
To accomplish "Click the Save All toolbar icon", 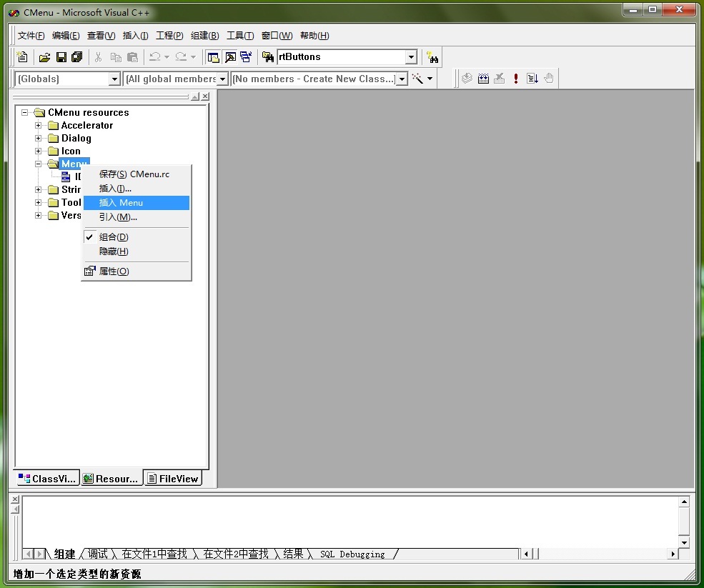I will pyautogui.click(x=76, y=57).
